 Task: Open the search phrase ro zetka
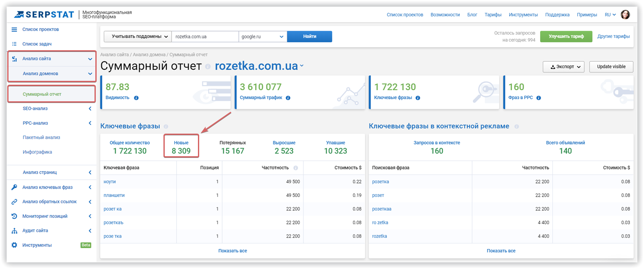click(x=380, y=223)
